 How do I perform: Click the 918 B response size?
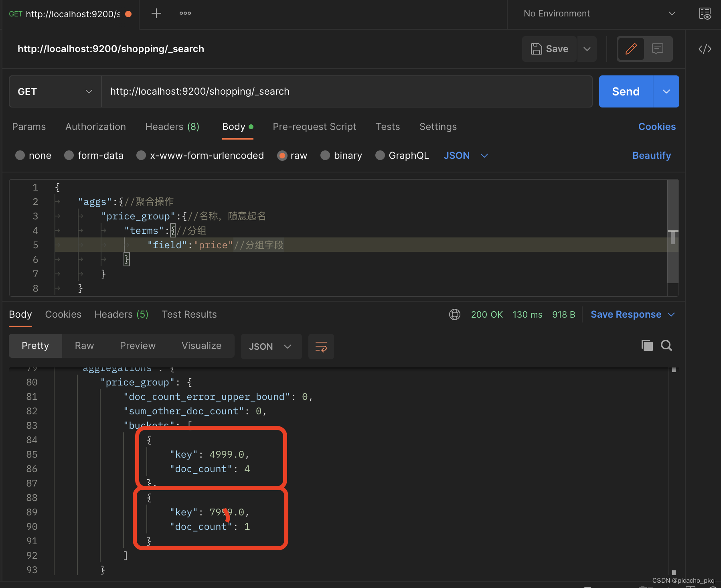[x=563, y=314]
